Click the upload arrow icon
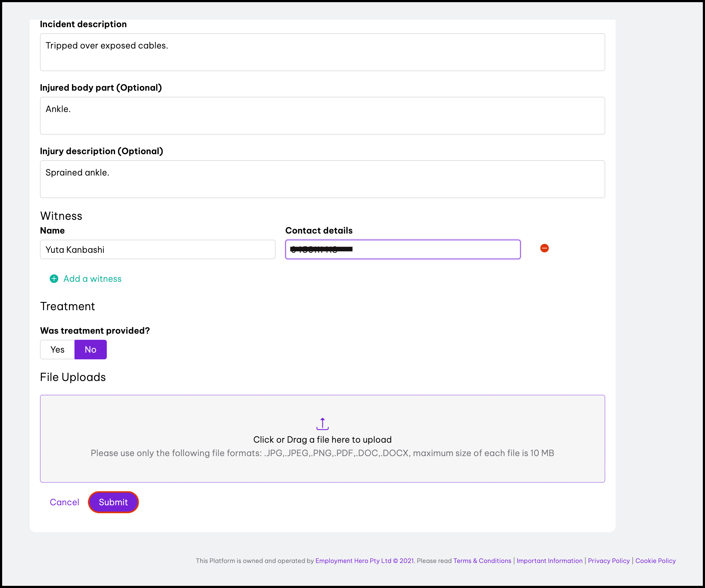This screenshot has width=705, height=588. (x=322, y=424)
